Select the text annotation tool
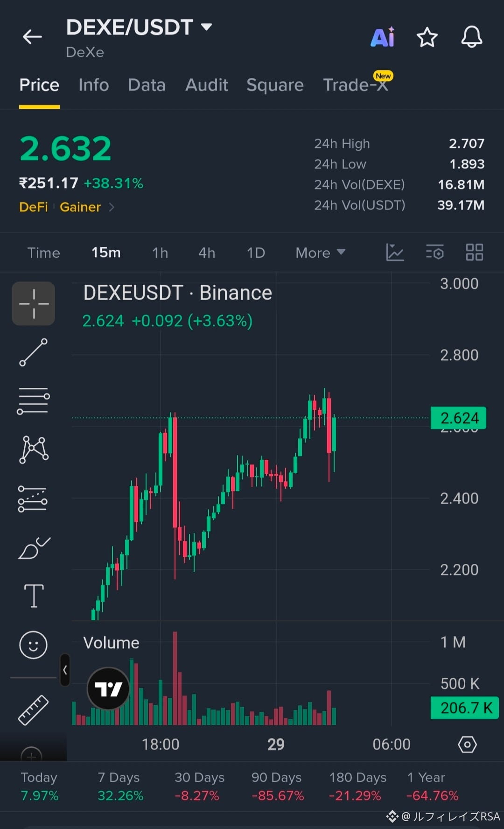 34,596
